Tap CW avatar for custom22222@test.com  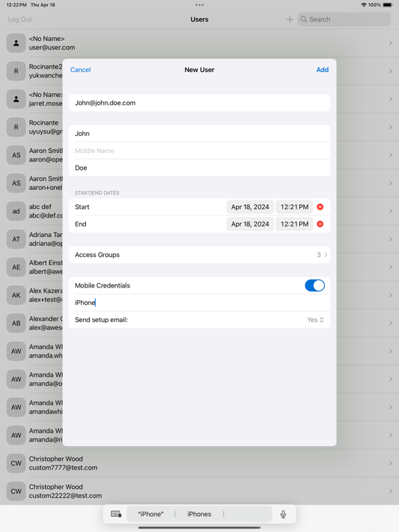tap(16, 491)
